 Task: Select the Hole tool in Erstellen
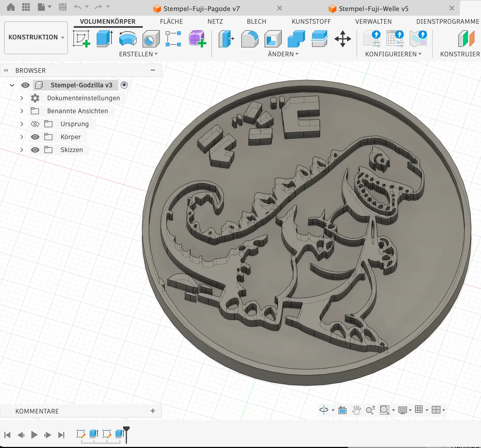click(151, 38)
